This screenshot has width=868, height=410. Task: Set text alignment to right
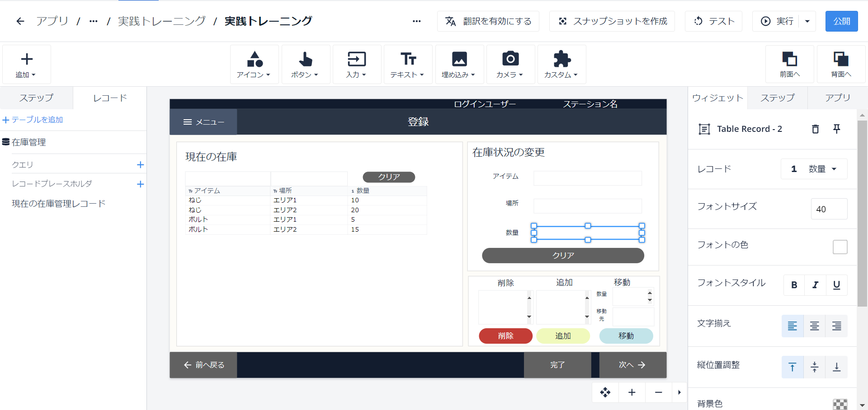[837, 326]
